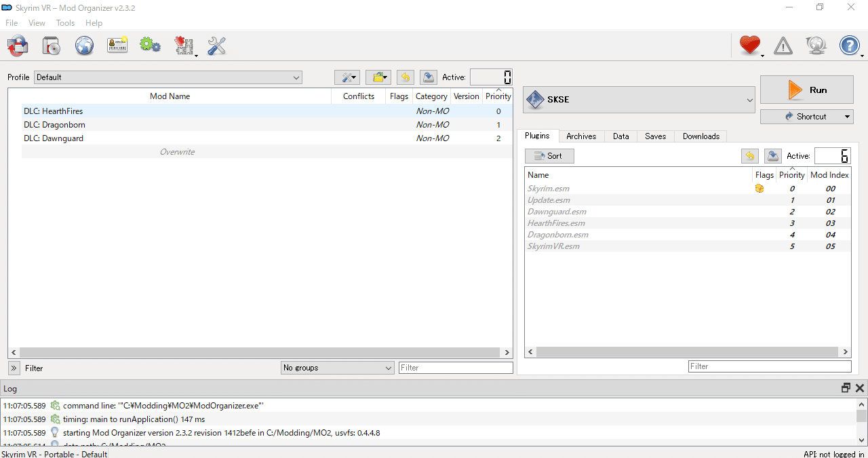Image resolution: width=868 pixels, height=458 pixels.
Task: Select the Update.esm plugin
Action: pyautogui.click(x=688, y=200)
